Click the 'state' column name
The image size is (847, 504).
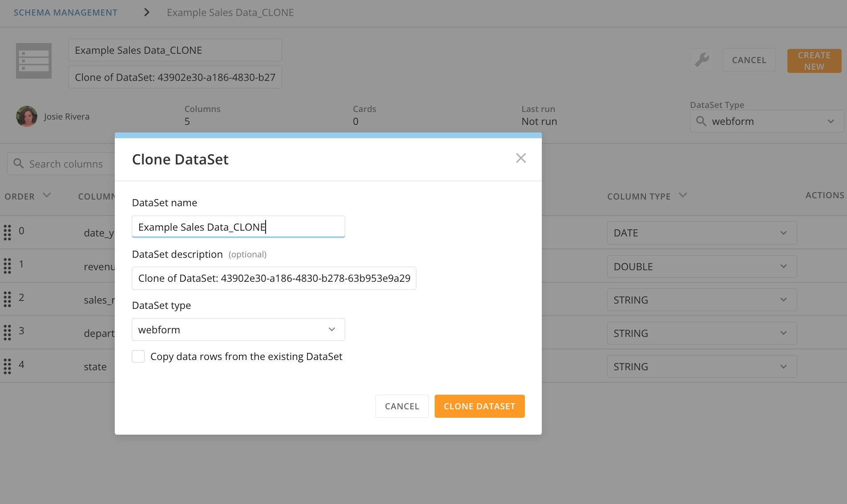point(95,367)
